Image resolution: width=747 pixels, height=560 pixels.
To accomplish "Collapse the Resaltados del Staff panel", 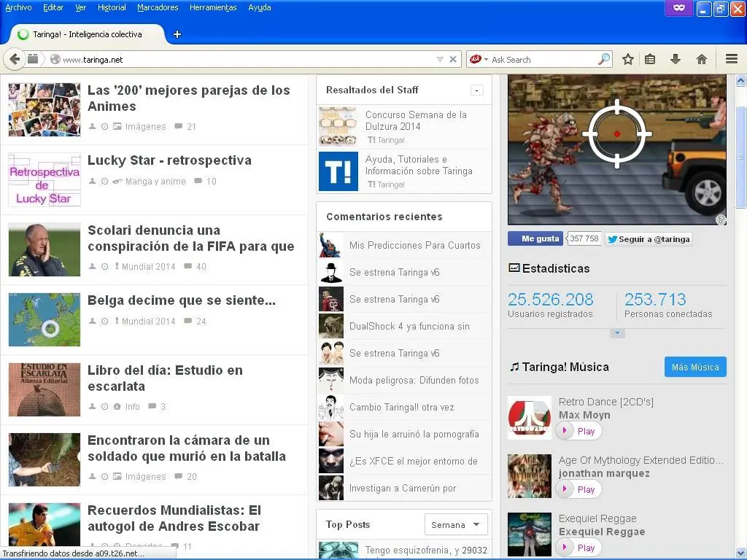I will [476, 90].
